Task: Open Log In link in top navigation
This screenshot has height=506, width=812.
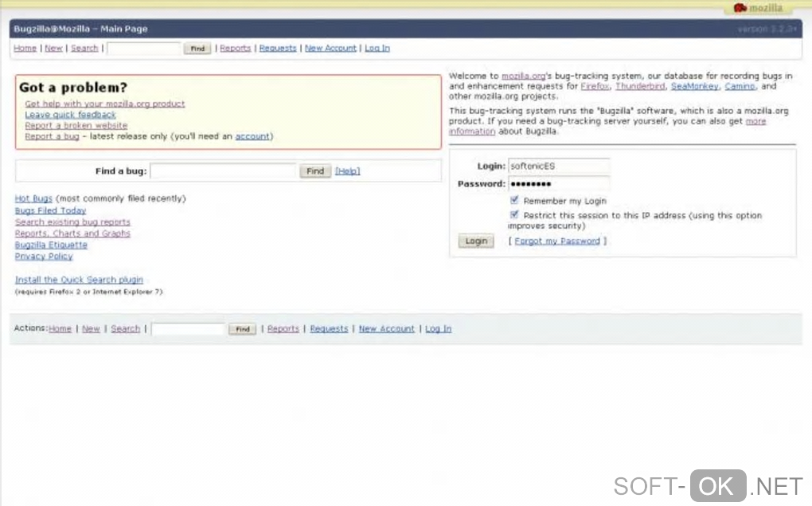Action: coord(377,49)
